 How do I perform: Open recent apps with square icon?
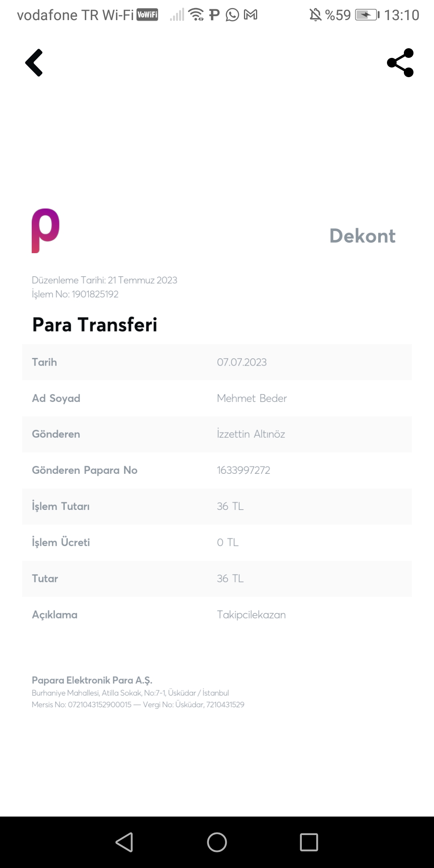[309, 842]
